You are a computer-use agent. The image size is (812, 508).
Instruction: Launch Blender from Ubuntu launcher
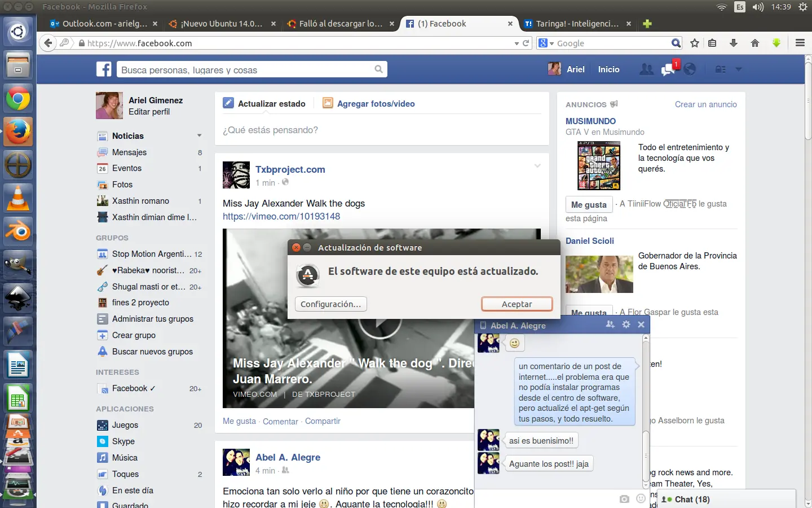(18, 231)
